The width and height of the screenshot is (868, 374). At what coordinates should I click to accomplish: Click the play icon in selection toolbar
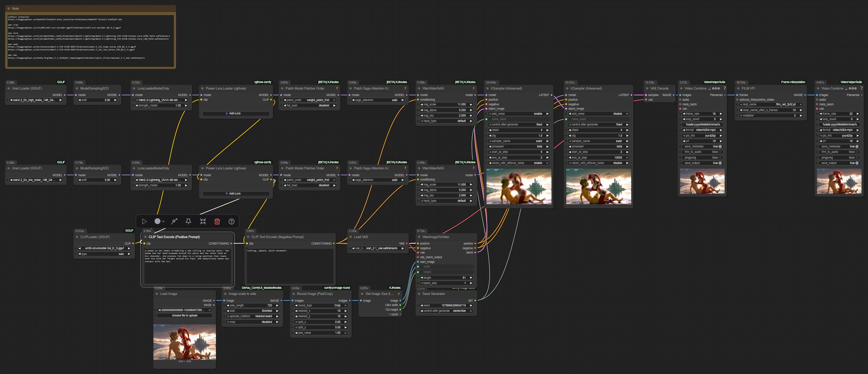pyautogui.click(x=144, y=222)
